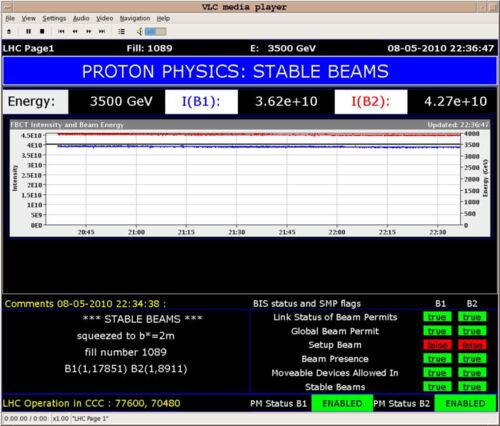Click the "squeezed to b*=2m" comment line
The height and width of the screenshot is (426, 500).
pyautogui.click(x=126, y=336)
